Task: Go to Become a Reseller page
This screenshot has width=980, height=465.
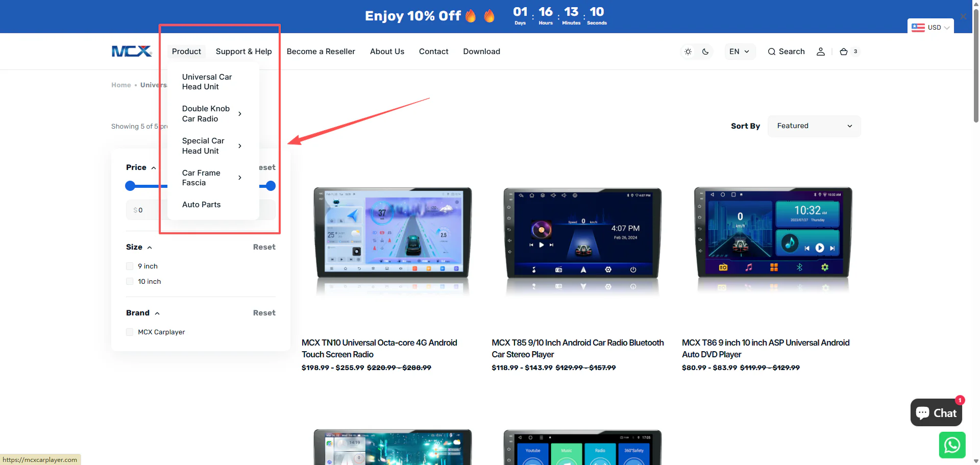Action: 321,52
